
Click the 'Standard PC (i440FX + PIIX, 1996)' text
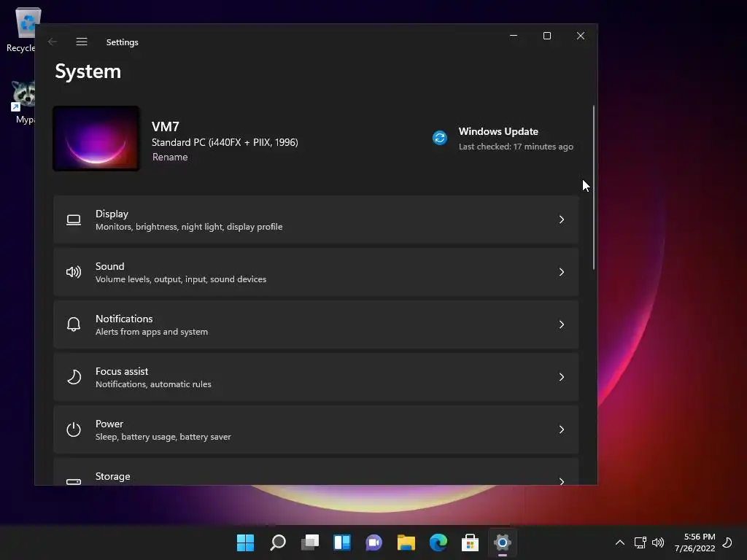click(225, 142)
